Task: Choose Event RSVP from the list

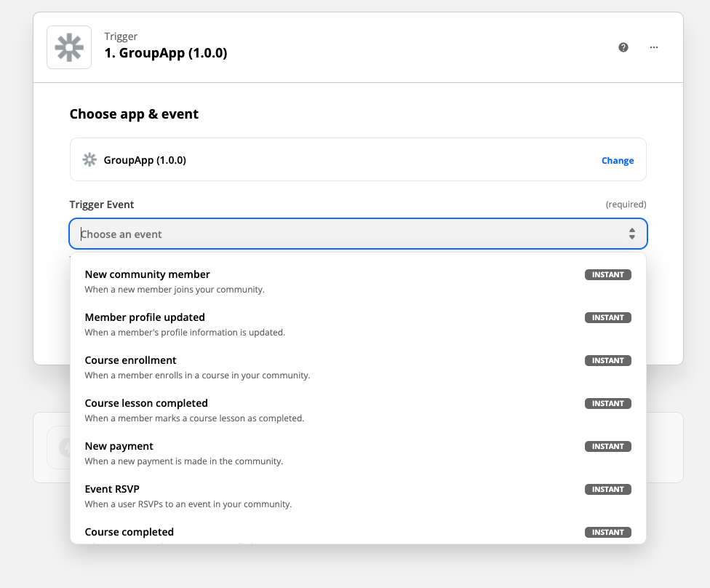Action: click(x=112, y=490)
